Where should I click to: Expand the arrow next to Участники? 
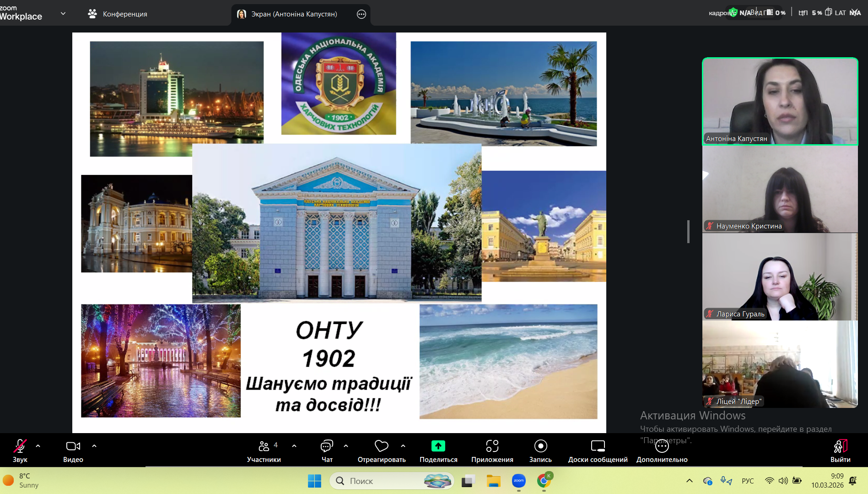tap(294, 445)
